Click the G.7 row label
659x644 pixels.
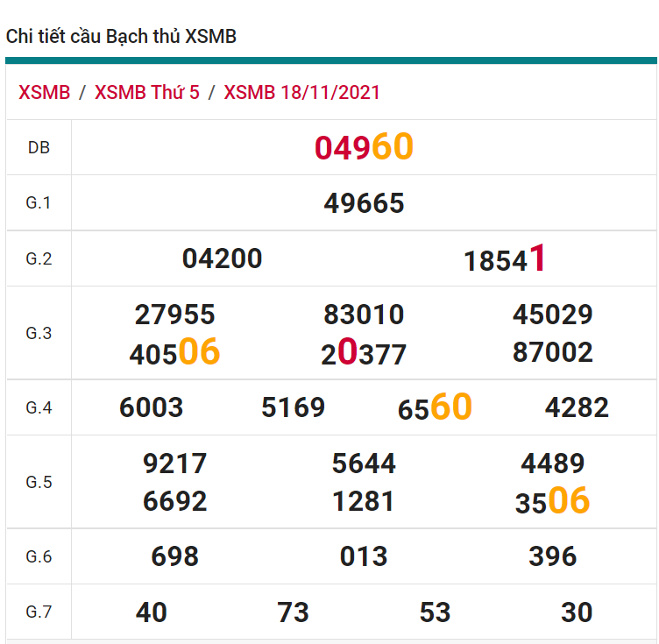point(39,612)
